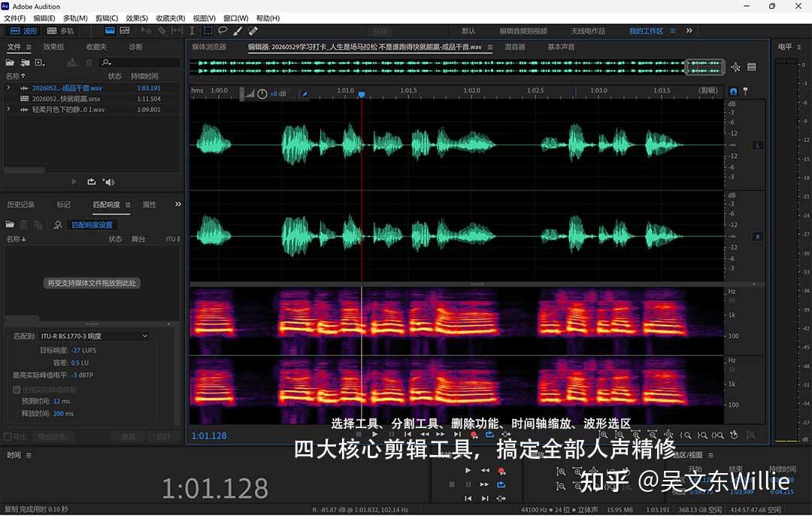Expand the 成品干音.wav file entry
This screenshot has height=516, width=812.
coord(8,88)
